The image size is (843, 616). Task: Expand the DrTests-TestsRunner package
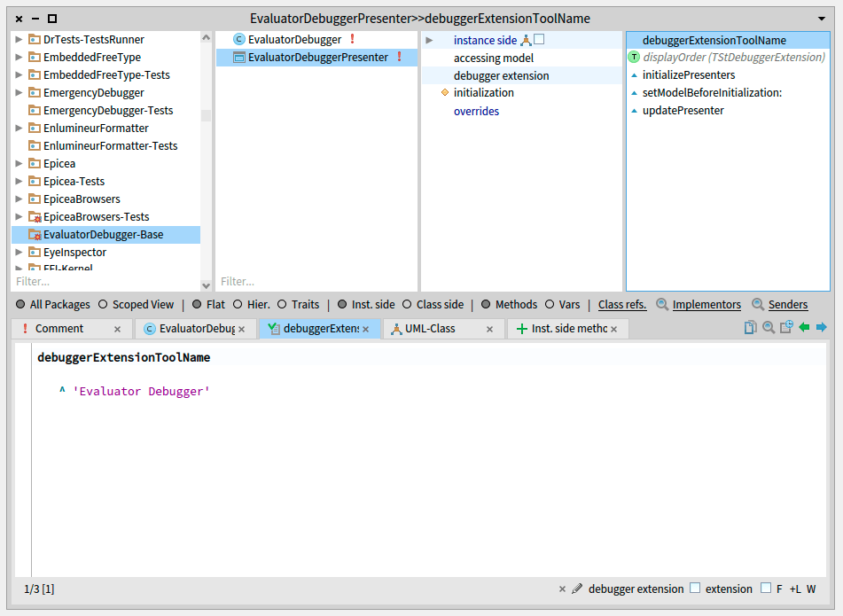20,40
